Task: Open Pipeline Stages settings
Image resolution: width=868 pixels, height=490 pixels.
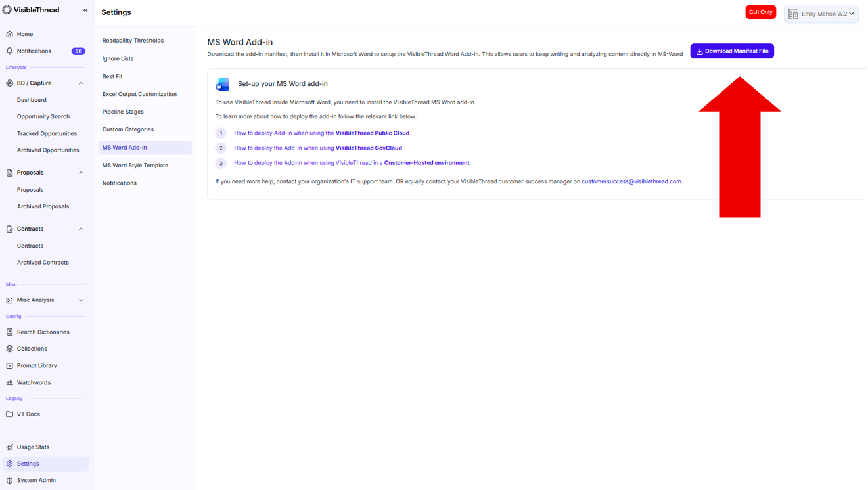Action: (x=123, y=112)
